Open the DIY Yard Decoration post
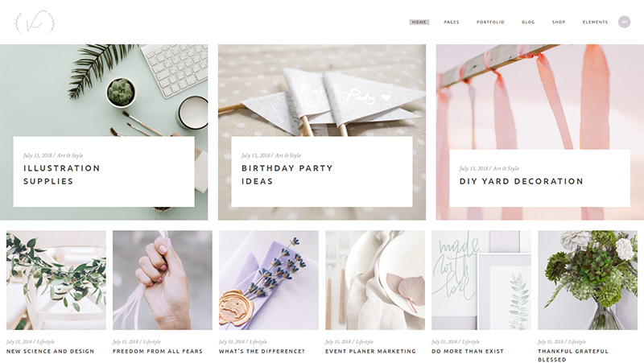The image size is (644, 363). (521, 181)
